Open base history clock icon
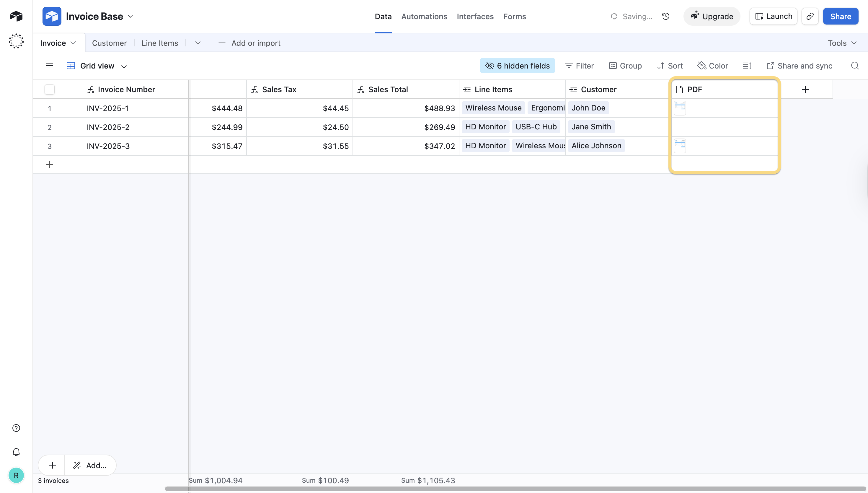 click(x=666, y=16)
